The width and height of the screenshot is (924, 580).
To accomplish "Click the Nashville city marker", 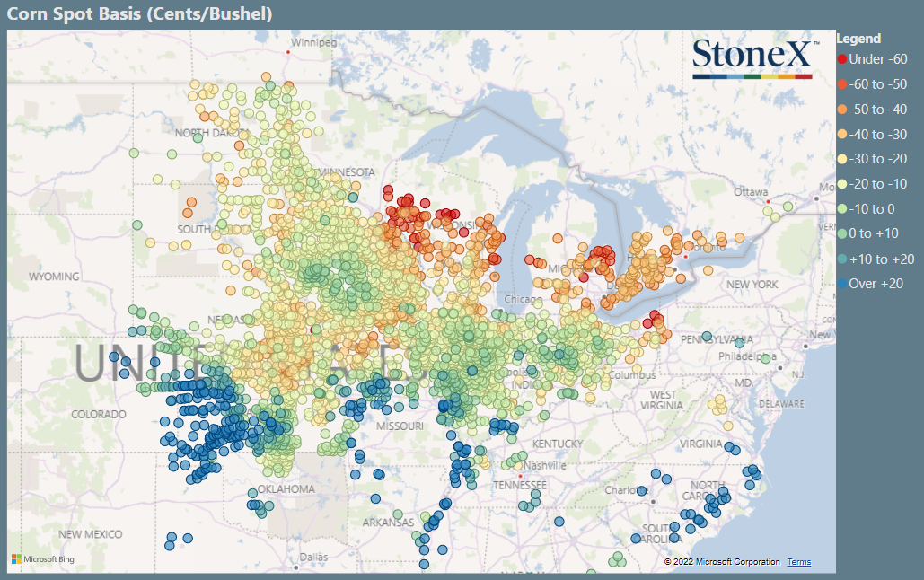I will pyautogui.click(x=520, y=475).
